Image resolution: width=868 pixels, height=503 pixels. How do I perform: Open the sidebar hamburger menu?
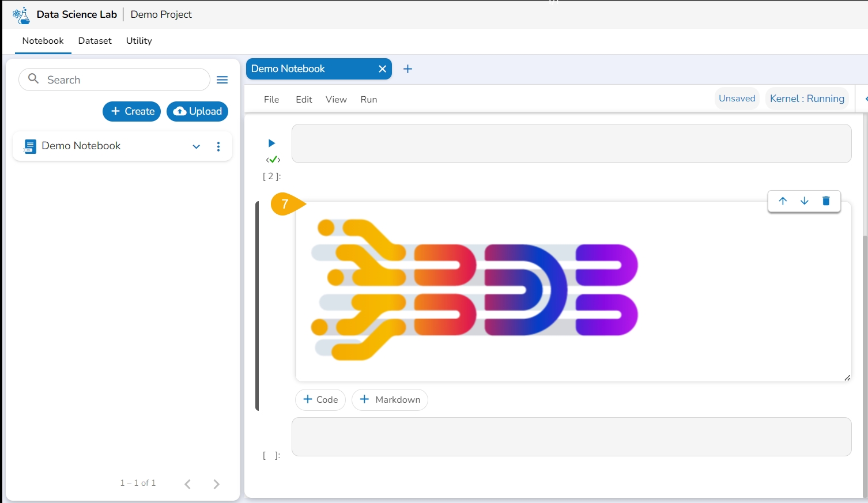(x=222, y=80)
